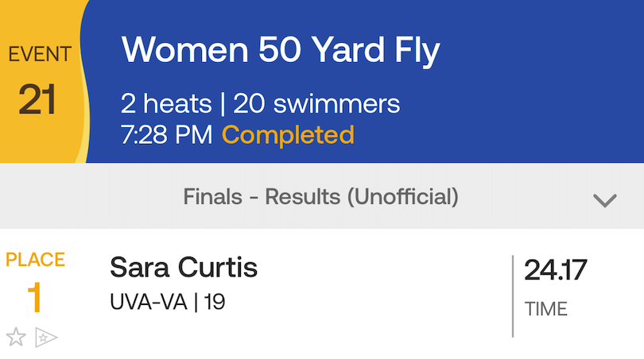This screenshot has width=644, height=359.
Task: Click the 7:28 PM start time
Action: (x=167, y=134)
